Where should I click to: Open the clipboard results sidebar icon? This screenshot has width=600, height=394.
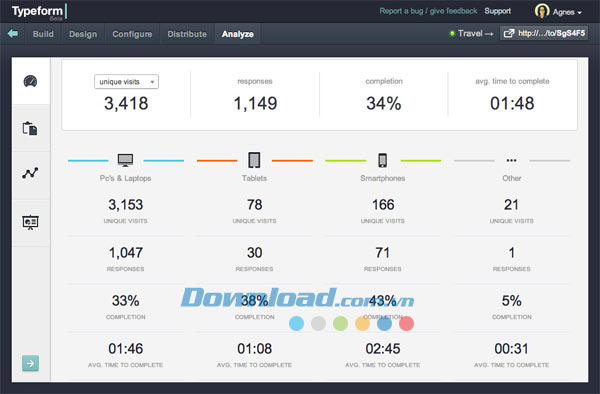point(30,128)
